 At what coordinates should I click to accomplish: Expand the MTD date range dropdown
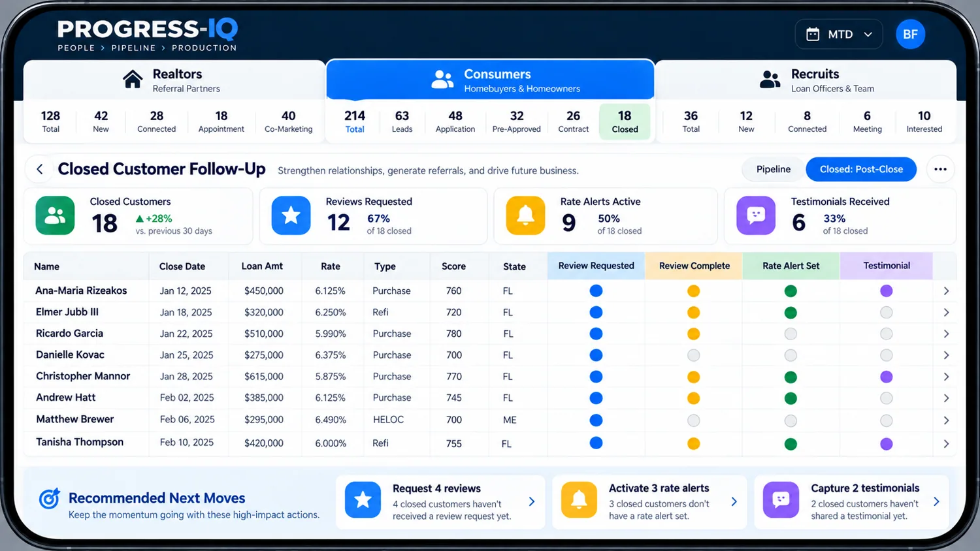click(x=839, y=35)
